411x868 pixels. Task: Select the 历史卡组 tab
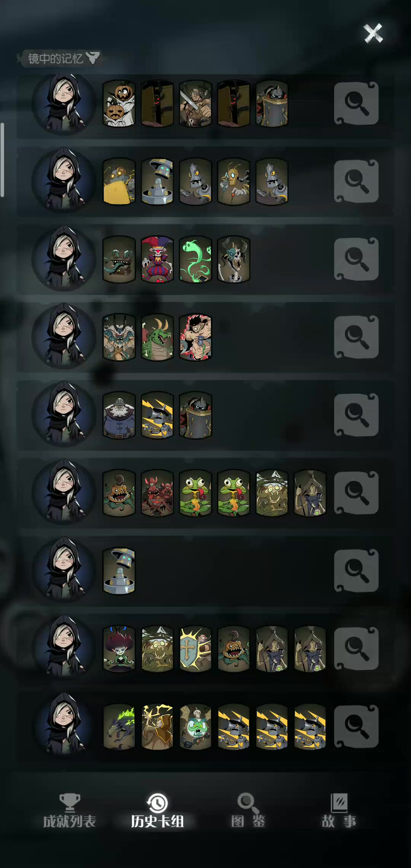158,811
